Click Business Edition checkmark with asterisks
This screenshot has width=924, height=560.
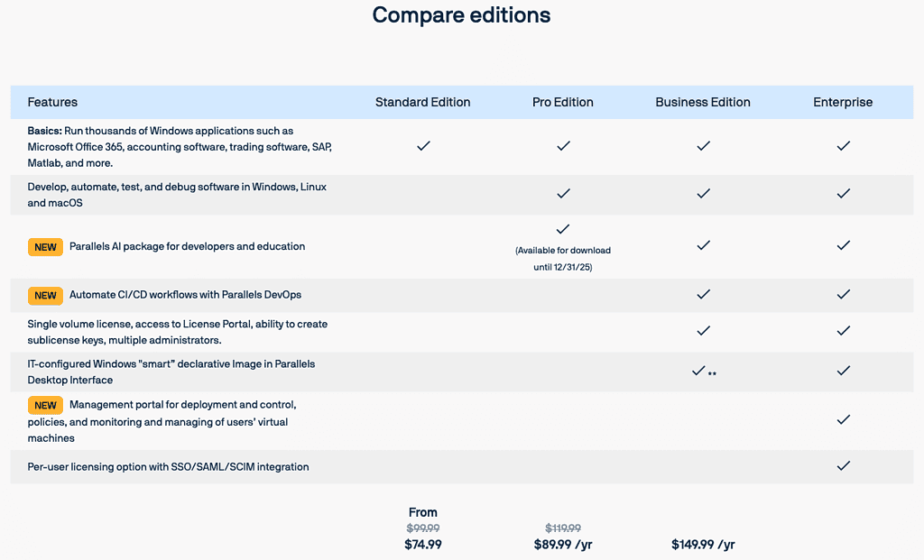(x=698, y=371)
